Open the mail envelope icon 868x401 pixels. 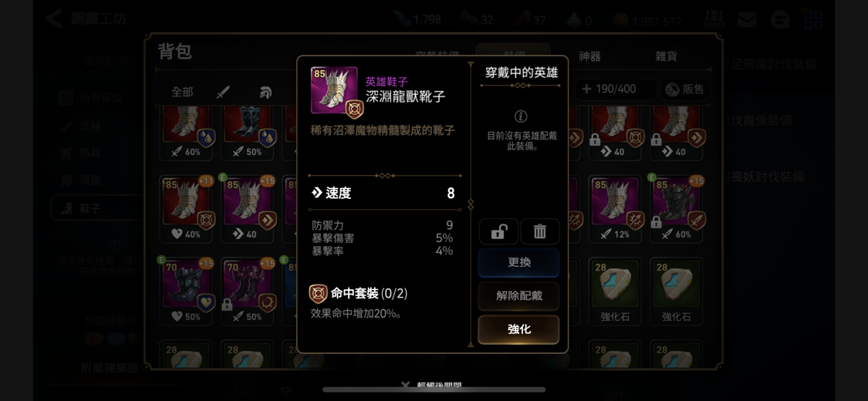click(747, 20)
